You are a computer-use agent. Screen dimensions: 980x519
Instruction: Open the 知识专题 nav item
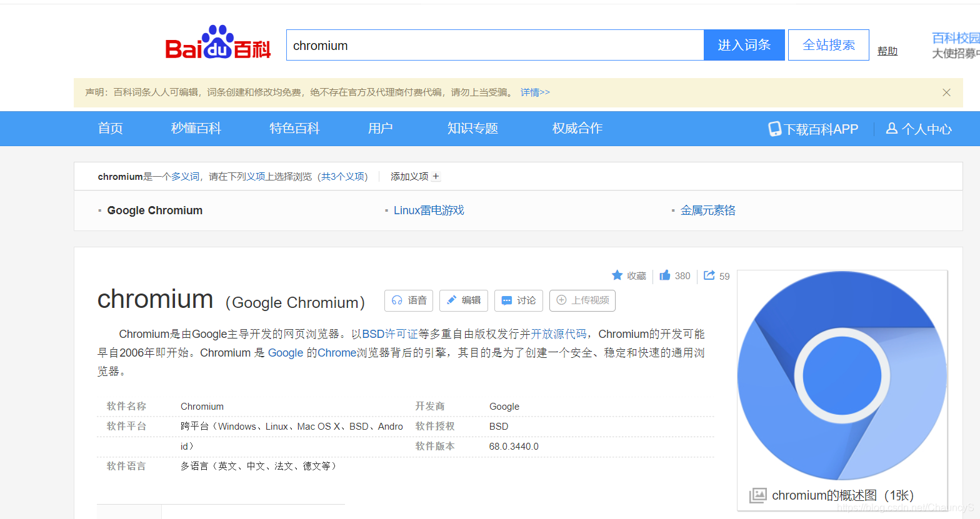(472, 129)
